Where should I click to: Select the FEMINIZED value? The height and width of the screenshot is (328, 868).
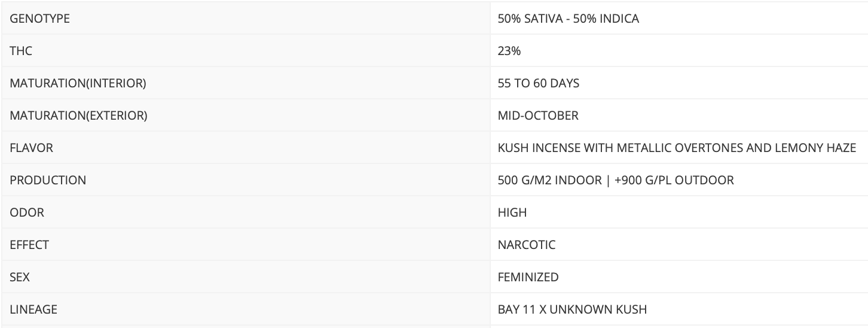click(528, 277)
